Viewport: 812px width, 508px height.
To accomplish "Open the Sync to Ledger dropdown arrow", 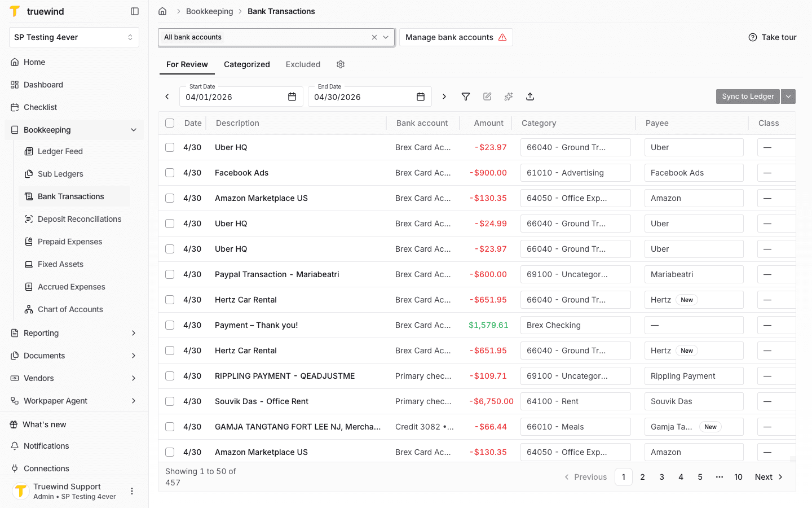I will pos(788,97).
